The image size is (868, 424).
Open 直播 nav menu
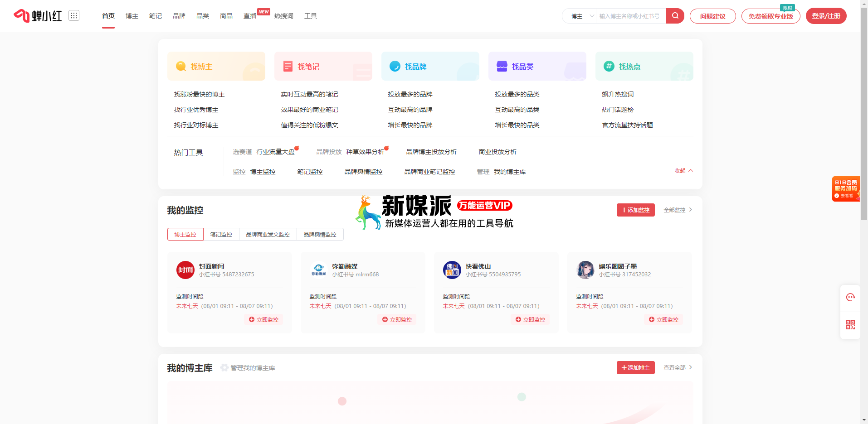pyautogui.click(x=250, y=16)
